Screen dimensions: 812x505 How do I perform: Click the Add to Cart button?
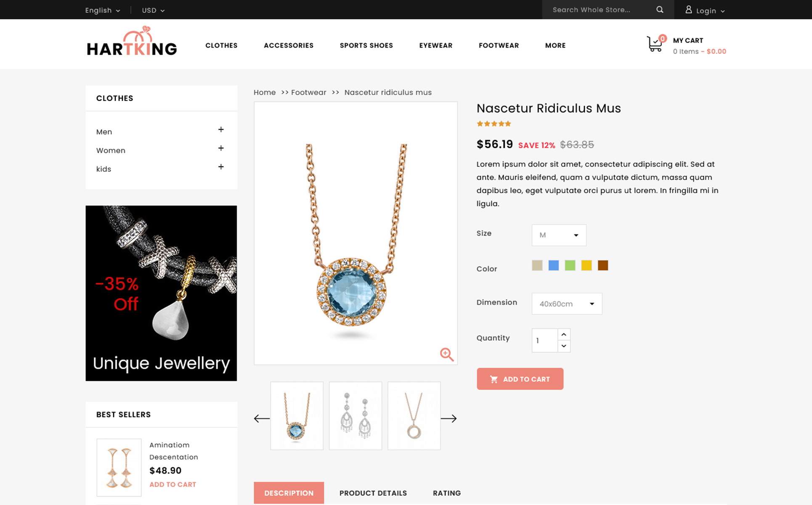520,379
